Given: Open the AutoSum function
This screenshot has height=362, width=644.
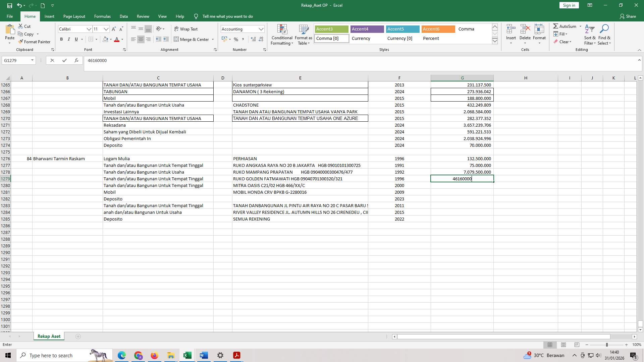Looking at the screenshot, I should click(x=566, y=26).
